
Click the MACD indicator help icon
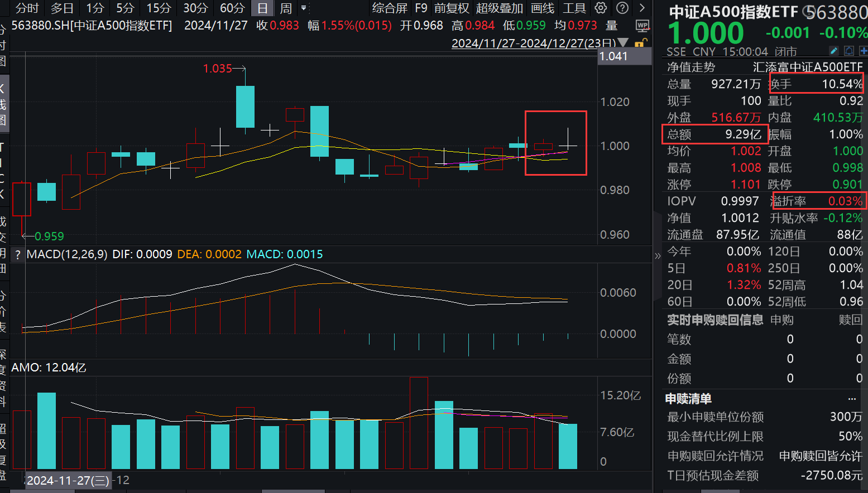coord(18,255)
